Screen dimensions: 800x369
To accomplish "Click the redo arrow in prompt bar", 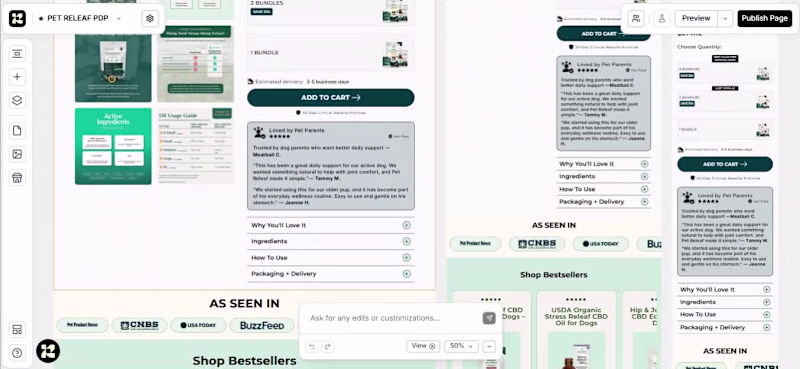I will tap(328, 346).
